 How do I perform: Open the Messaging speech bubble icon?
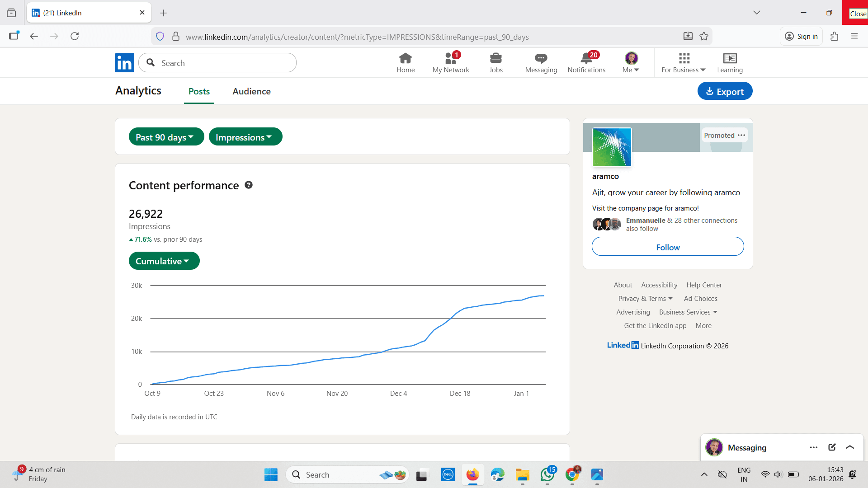click(541, 58)
